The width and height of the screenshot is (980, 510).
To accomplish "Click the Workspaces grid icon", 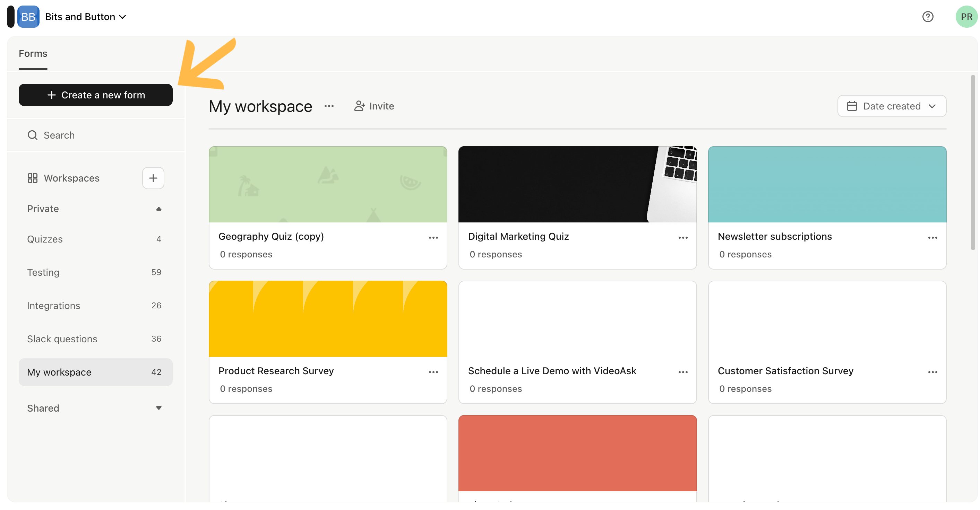I will 32,178.
